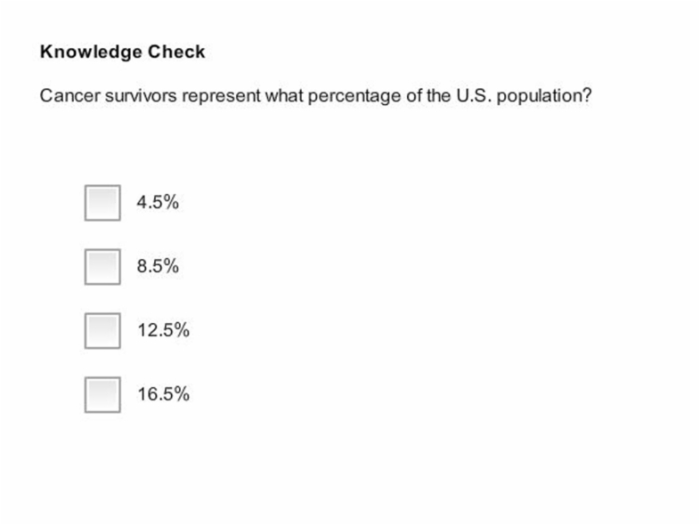The width and height of the screenshot is (700, 525).
Task: Click the word "survivors" in the question
Action: [x=141, y=96]
